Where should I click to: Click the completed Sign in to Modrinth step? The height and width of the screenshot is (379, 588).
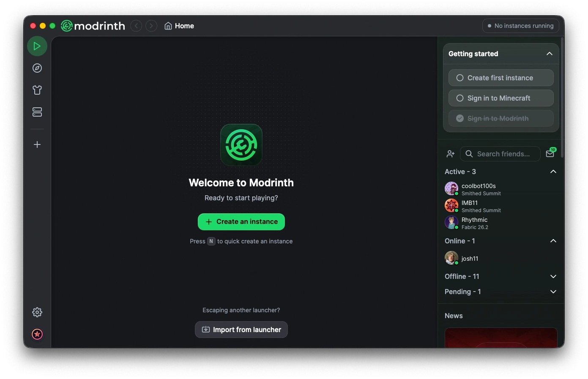501,118
